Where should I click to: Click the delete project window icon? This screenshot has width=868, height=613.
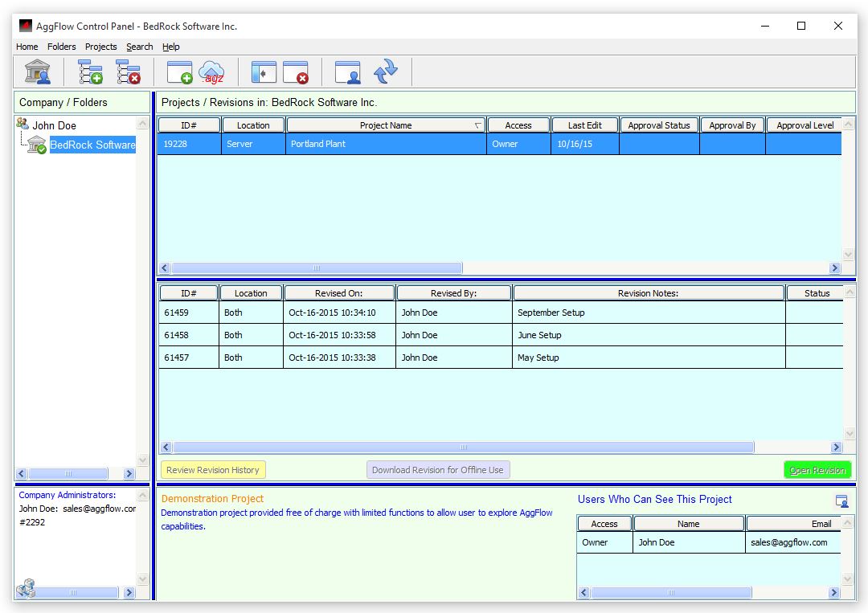tap(296, 72)
